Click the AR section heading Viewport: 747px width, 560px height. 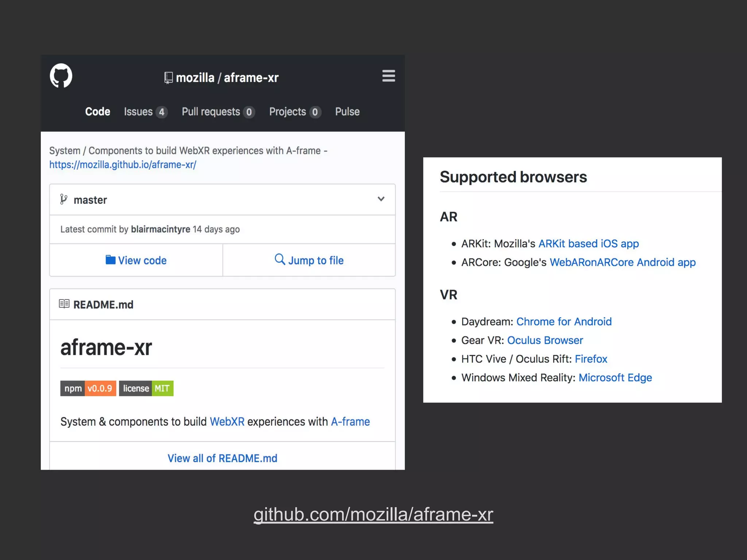[x=448, y=217]
